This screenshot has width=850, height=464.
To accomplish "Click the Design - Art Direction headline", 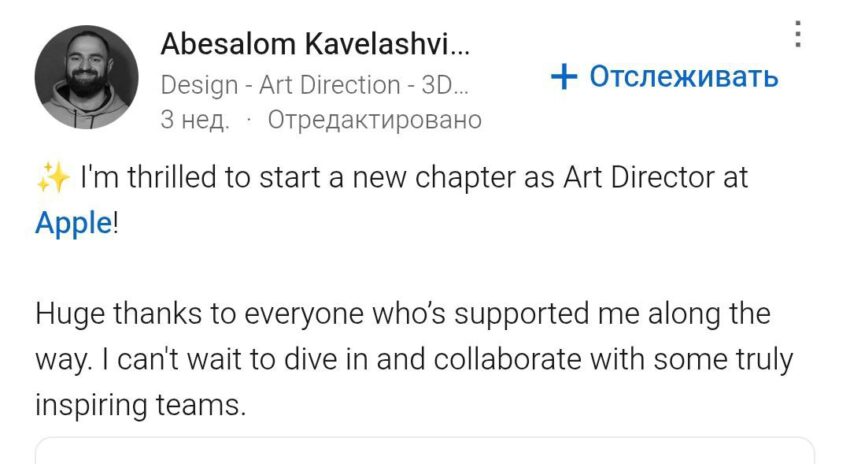I will (314, 85).
